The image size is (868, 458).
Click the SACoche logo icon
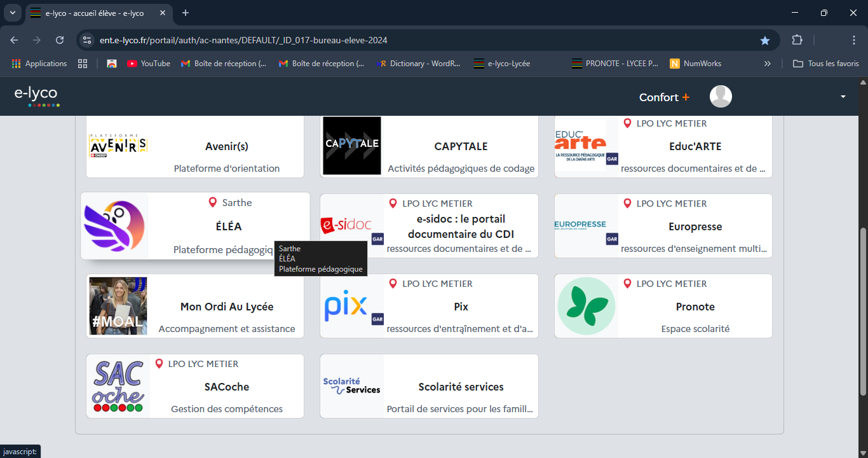pos(118,386)
